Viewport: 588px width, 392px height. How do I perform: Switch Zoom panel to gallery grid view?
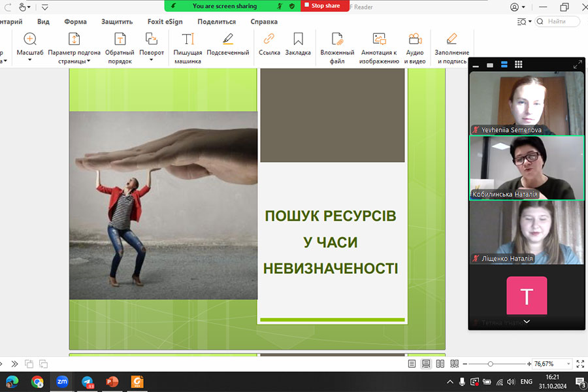[518, 65]
